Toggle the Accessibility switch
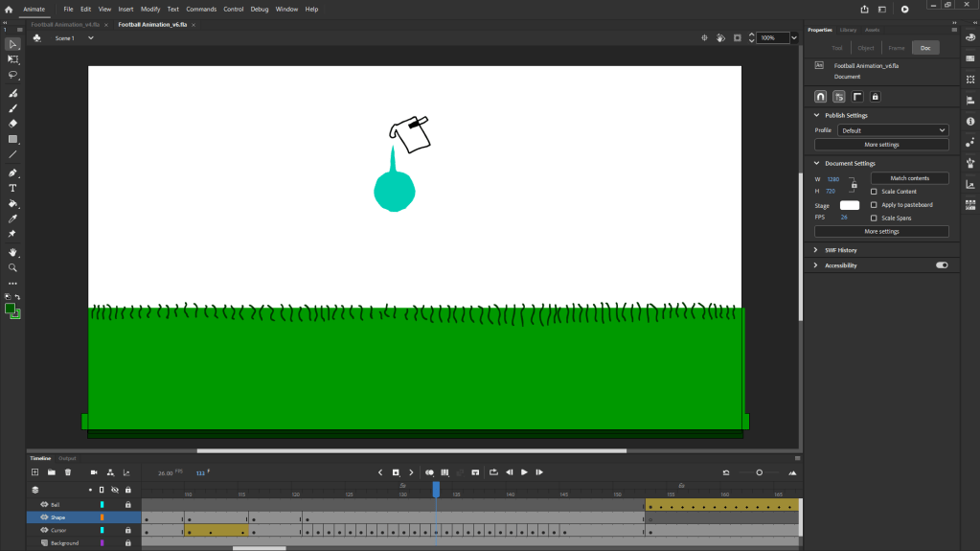 [942, 265]
